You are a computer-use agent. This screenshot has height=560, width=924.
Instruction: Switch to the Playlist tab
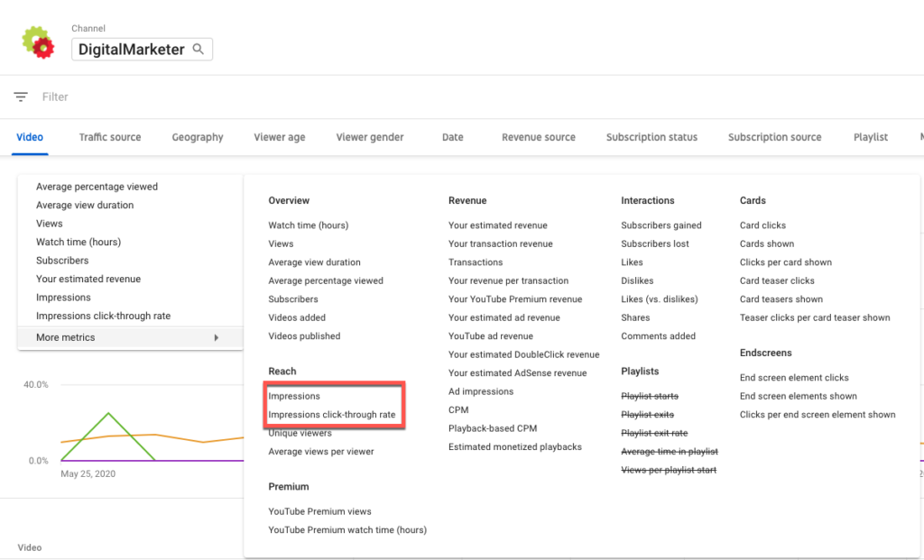[871, 137]
